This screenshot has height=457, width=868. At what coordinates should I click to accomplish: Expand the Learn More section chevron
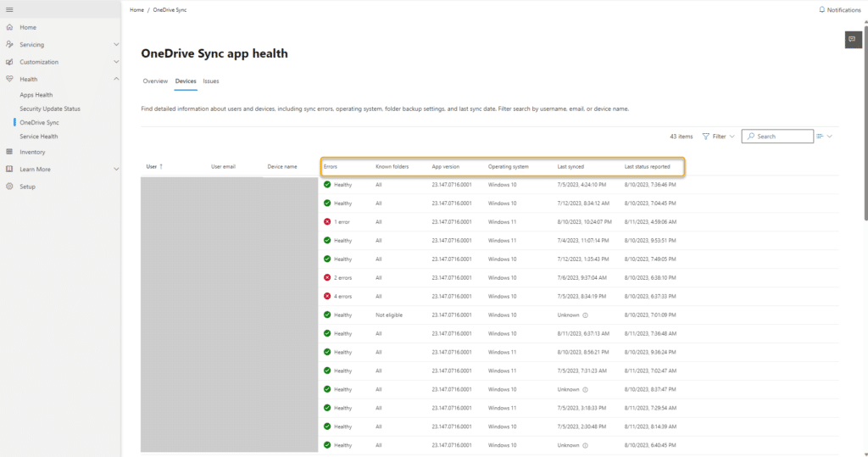116,169
